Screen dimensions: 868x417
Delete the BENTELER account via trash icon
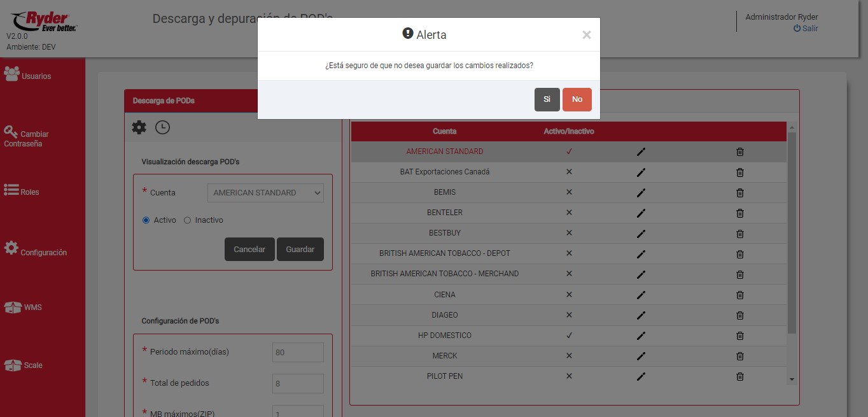tap(739, 213)
